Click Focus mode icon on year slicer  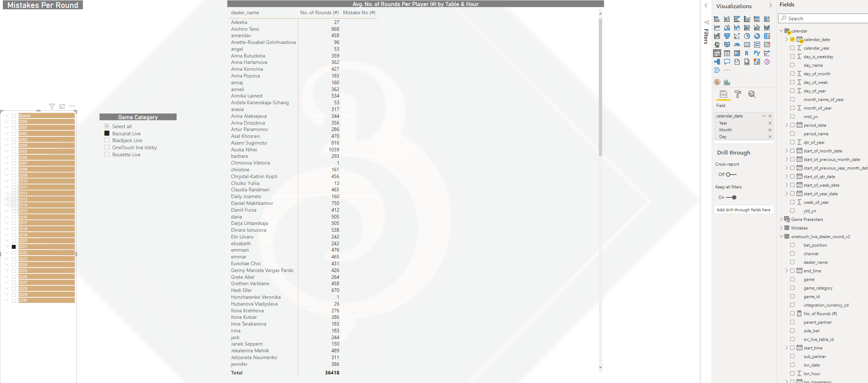pos(62,106)
